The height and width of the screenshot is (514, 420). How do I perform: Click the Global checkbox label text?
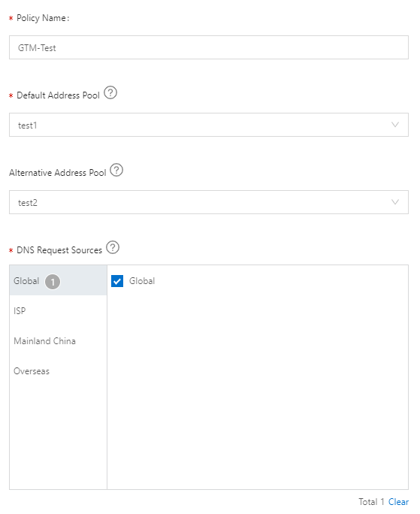[142, 281]
